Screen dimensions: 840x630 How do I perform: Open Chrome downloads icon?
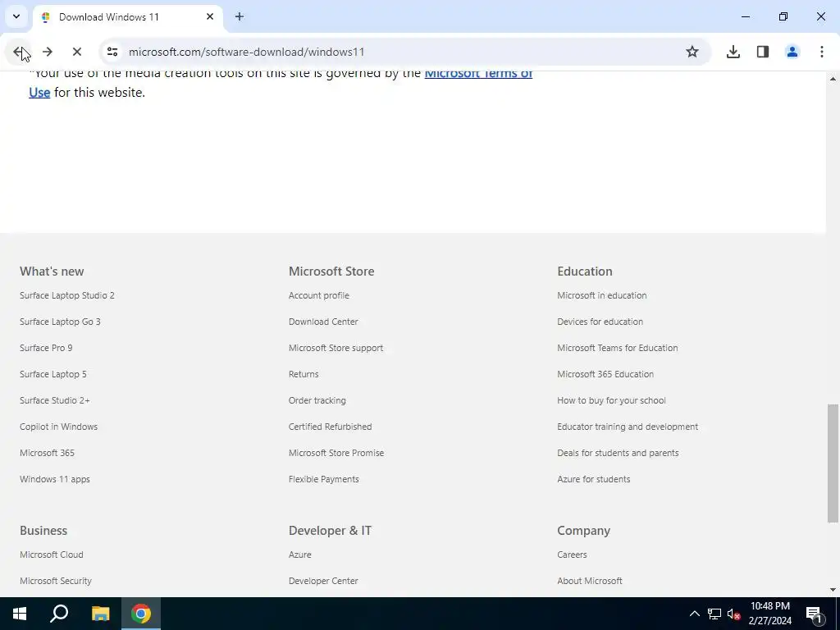(733, 52)
